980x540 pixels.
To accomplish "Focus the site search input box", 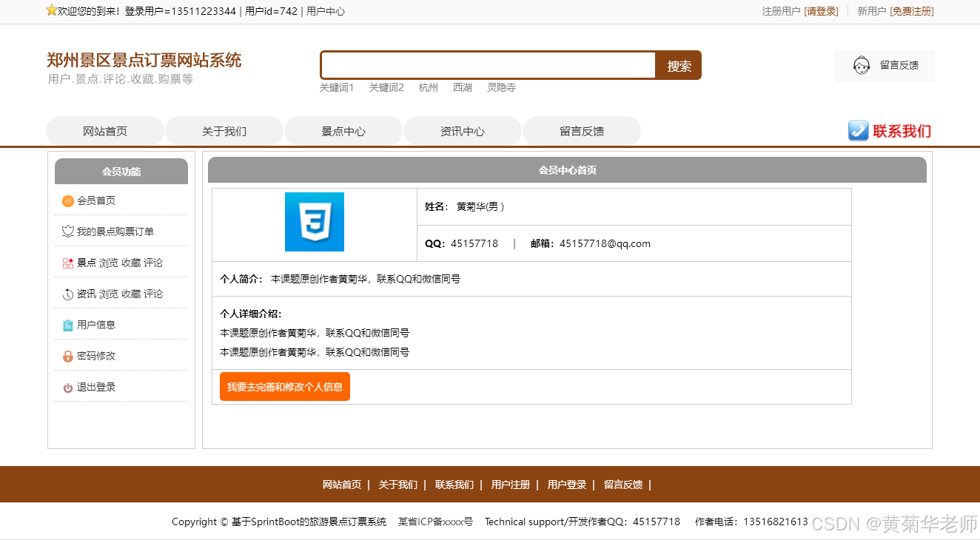I will click(x=489, y=65).
